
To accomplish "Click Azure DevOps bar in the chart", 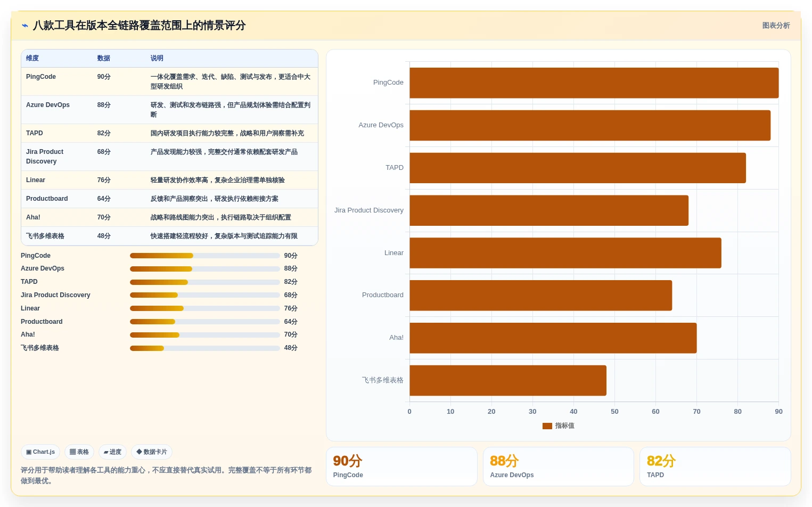I will pyautogui.click(x=590, y=125).
